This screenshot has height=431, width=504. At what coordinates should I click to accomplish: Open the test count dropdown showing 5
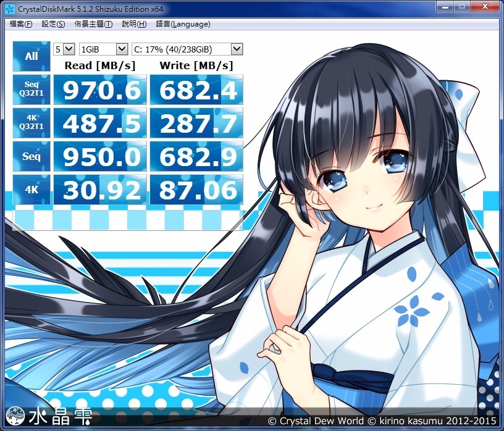tap(64, 49)
